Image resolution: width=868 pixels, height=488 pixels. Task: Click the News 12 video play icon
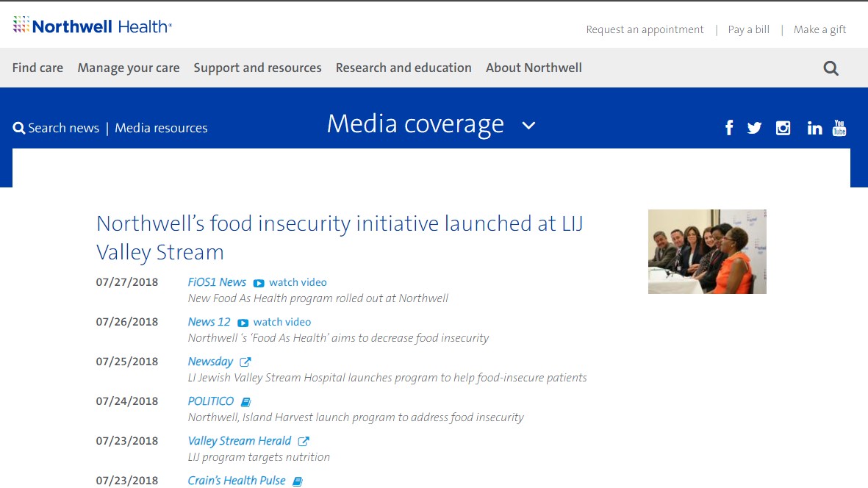243,323
